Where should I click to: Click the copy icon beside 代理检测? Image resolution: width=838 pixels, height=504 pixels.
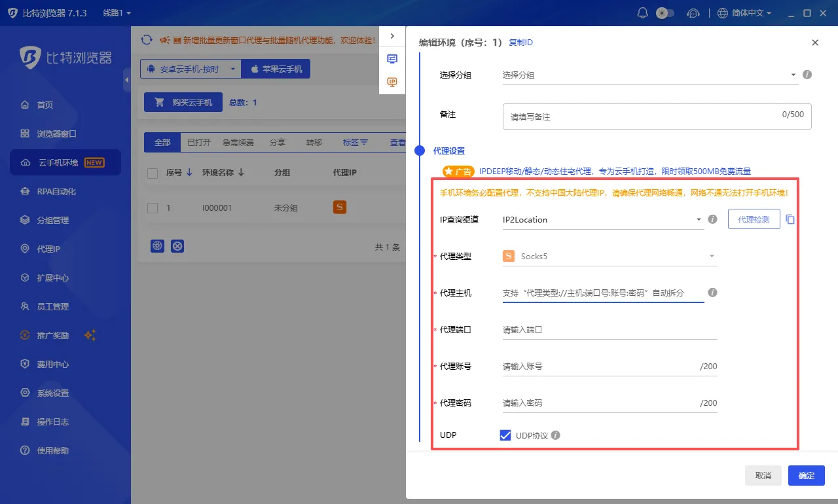pos(790,219)
